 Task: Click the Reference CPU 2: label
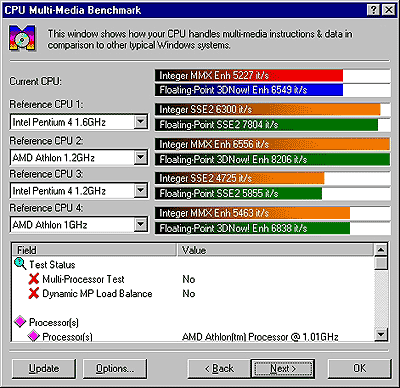[46, 141]
